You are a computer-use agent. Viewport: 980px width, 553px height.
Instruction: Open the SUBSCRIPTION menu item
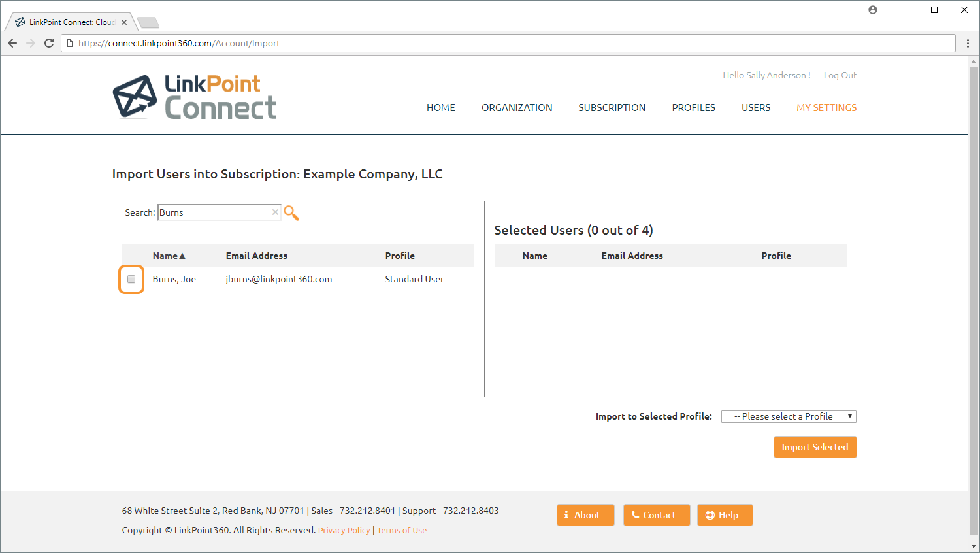tap(612, 108)
